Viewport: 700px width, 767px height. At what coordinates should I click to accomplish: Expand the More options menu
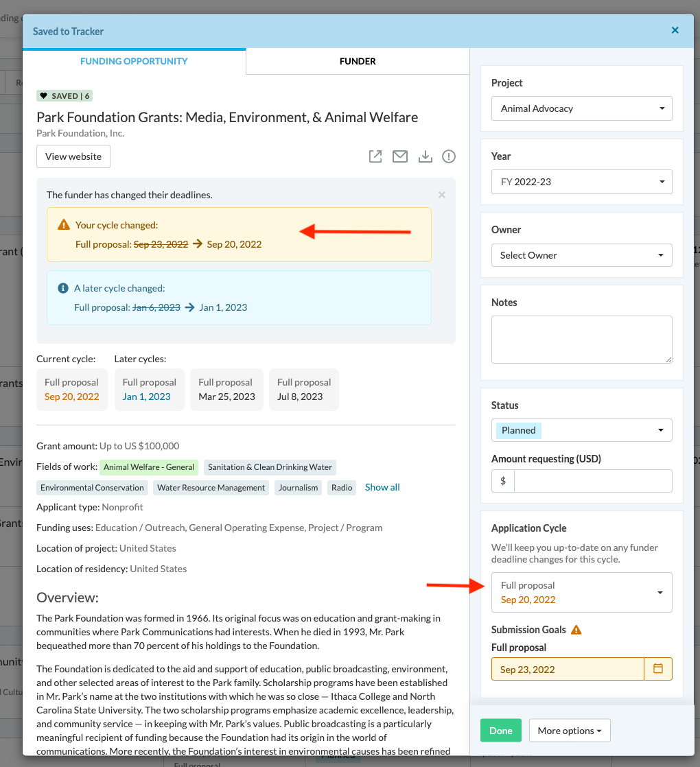[x=570, y=731]
